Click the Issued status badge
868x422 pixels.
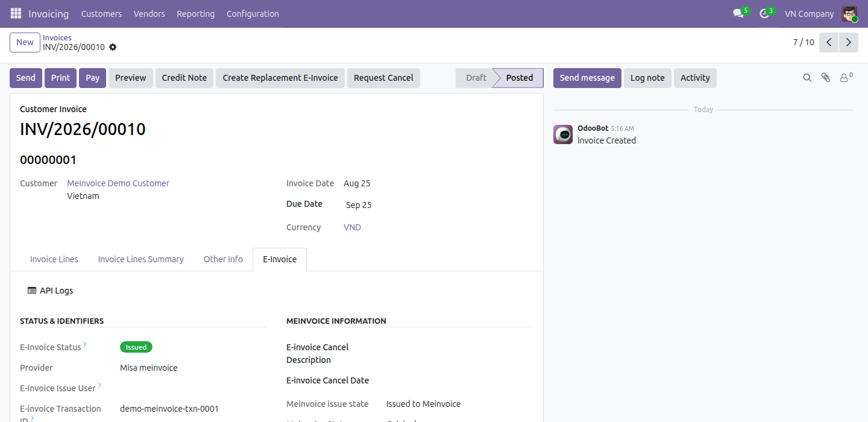(x=136, y=347)
